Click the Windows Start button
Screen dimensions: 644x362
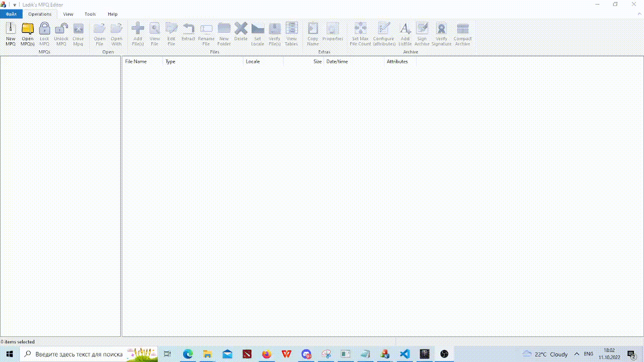point(10,354)
